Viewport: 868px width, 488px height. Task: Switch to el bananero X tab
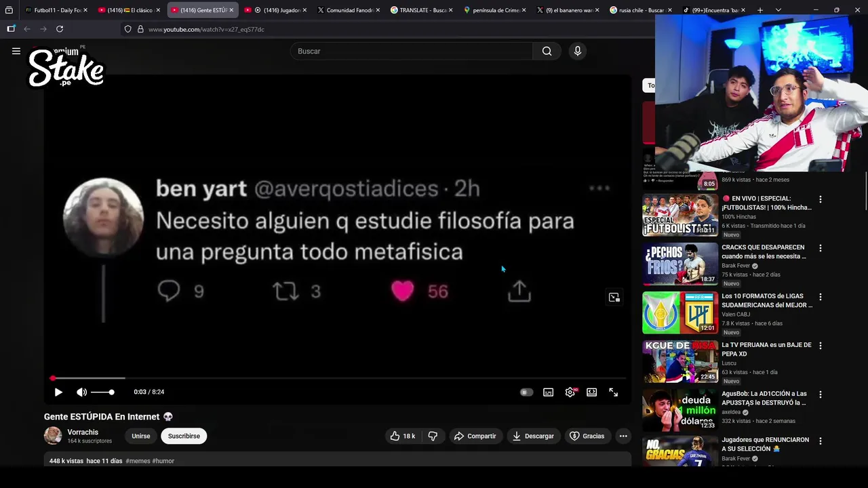click(568, 10)
